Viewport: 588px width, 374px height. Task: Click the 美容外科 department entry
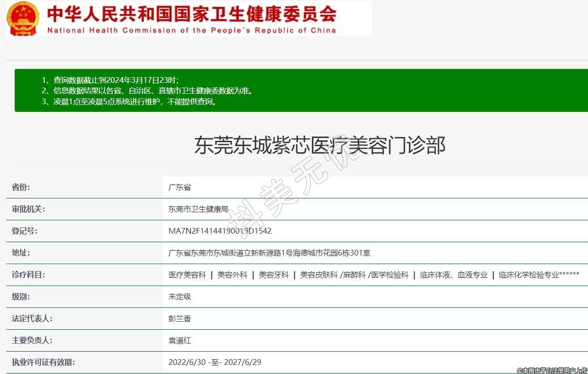point(232,275)
